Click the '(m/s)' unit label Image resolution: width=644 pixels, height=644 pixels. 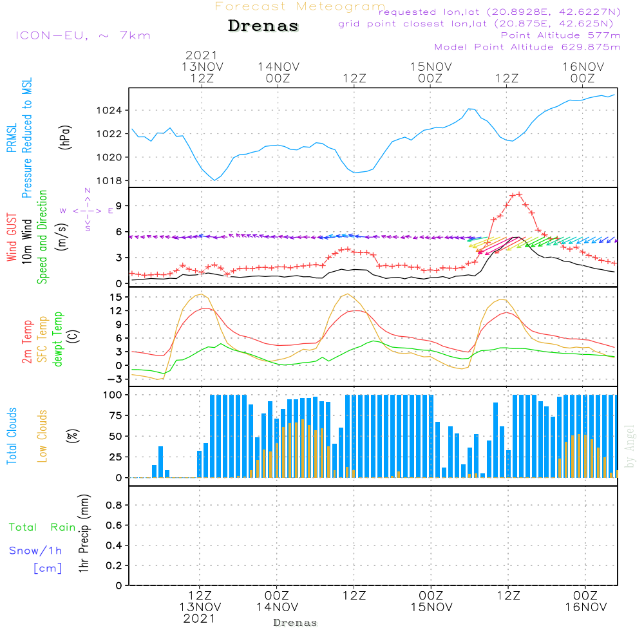62,237
